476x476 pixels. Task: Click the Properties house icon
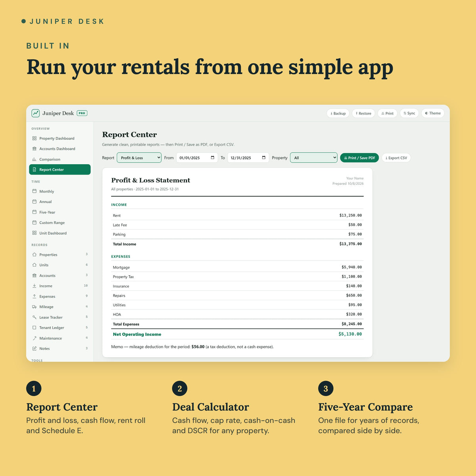point(35,255)
